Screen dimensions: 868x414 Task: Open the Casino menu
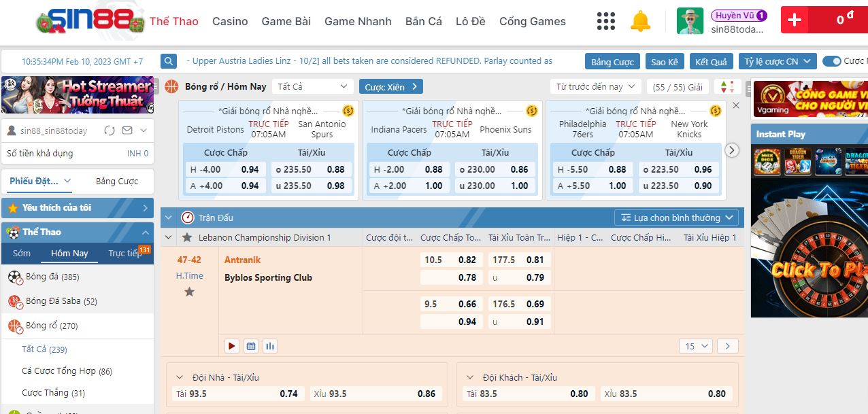tap(230, 21)
